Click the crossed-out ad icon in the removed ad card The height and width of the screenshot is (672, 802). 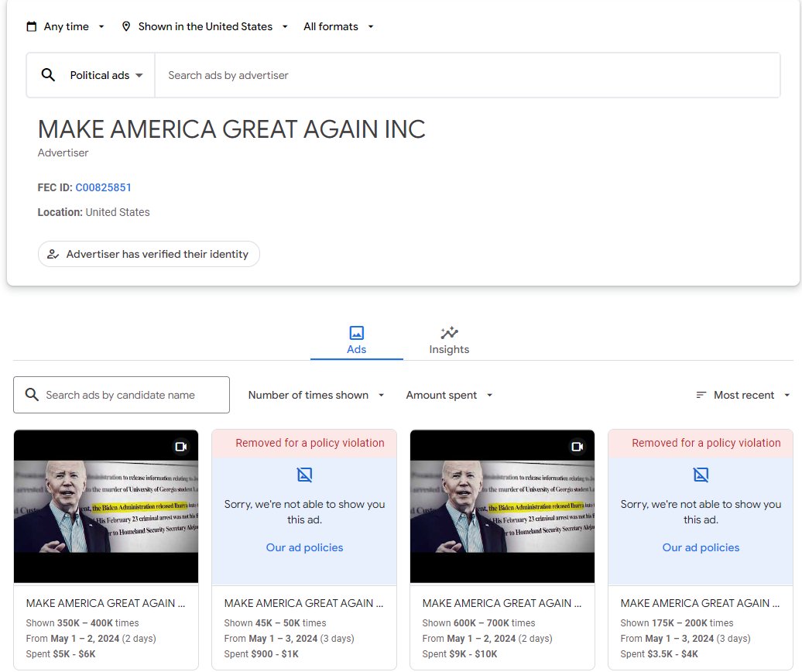[x=304, y=475]
